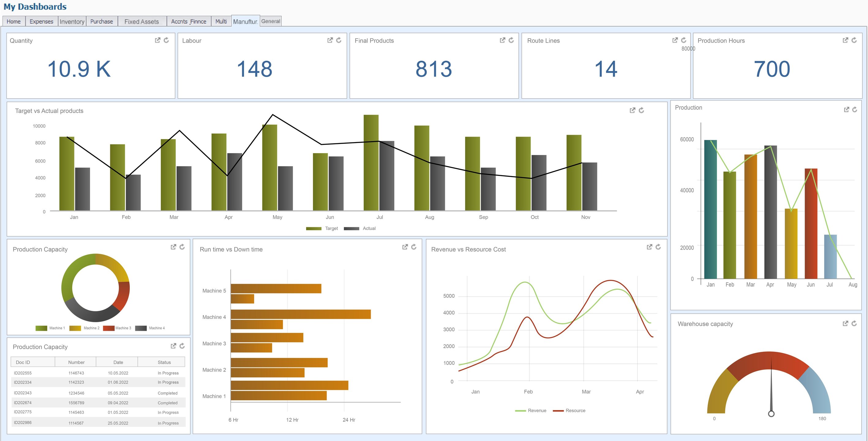
Task: Select table row ID202343
Action: [x=23, y=393]
